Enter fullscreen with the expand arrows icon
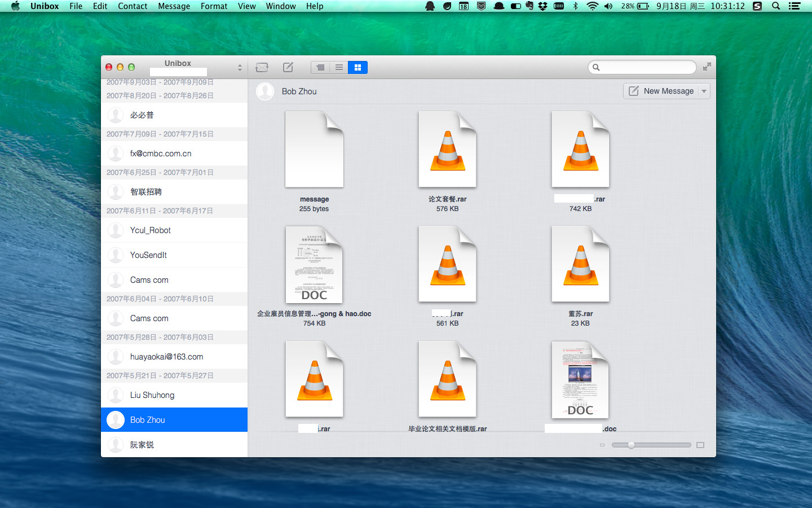The height and width of the screenshot is (508, 812). 707,67
